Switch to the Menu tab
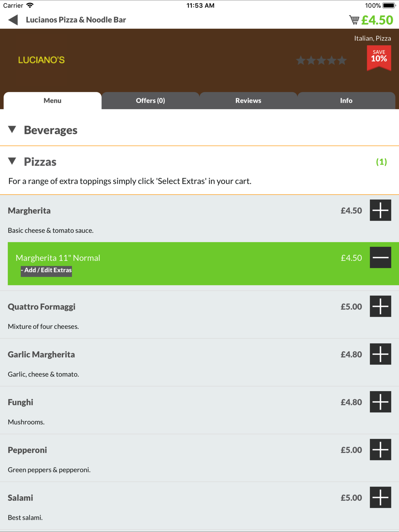Viewport: 399px width, 532px height. [x=52, y=100]
